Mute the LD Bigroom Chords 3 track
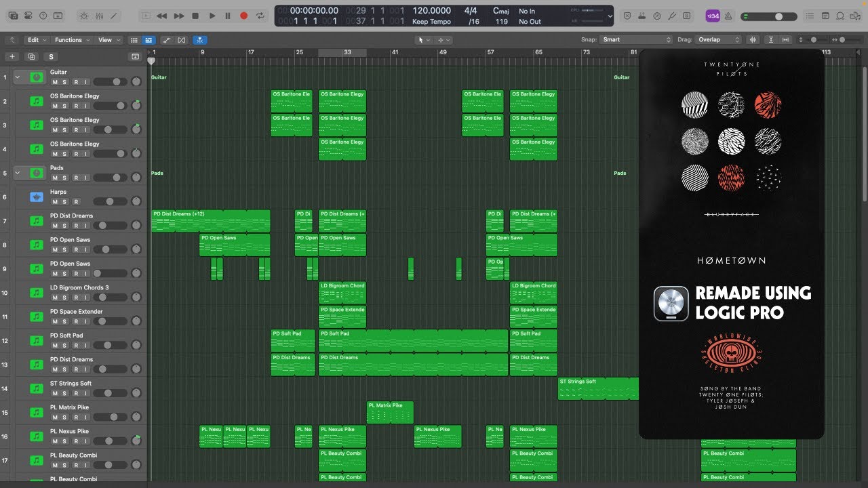868x488 pixels. (x=55, y=298)
